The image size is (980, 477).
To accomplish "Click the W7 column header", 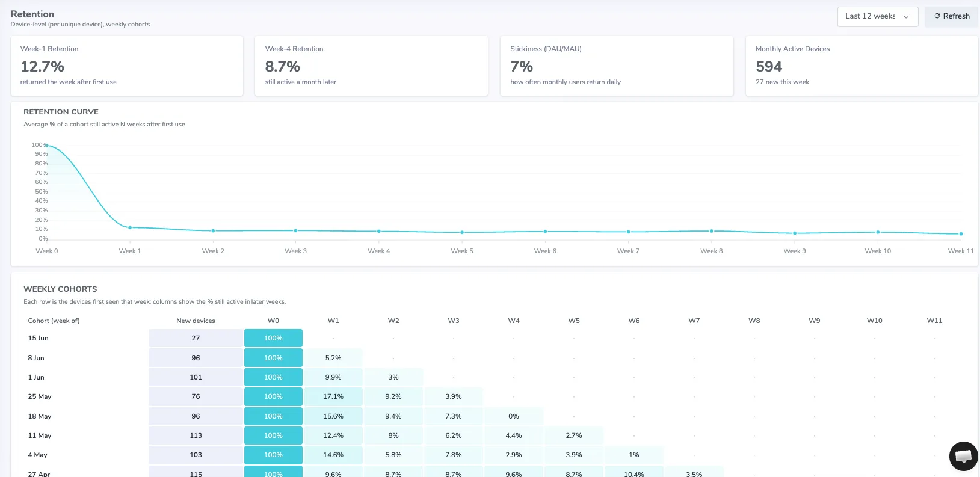I will (694, 321).
